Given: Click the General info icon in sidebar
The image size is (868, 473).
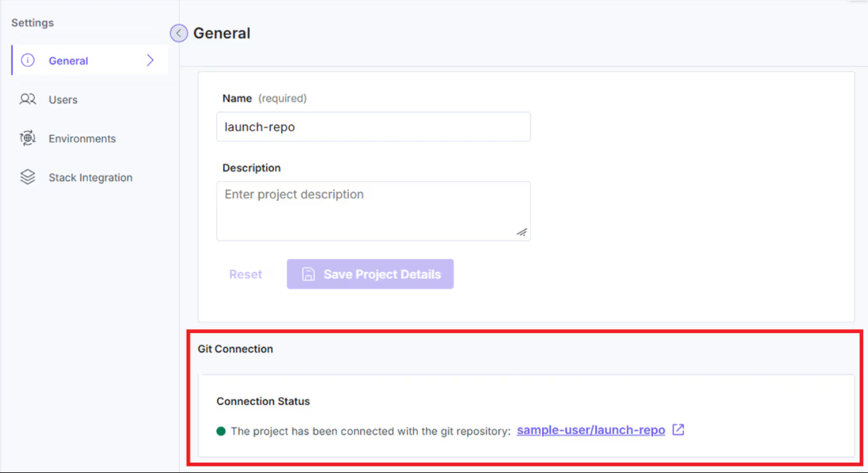Looking at the screenshot, I should tap(28, 61).
